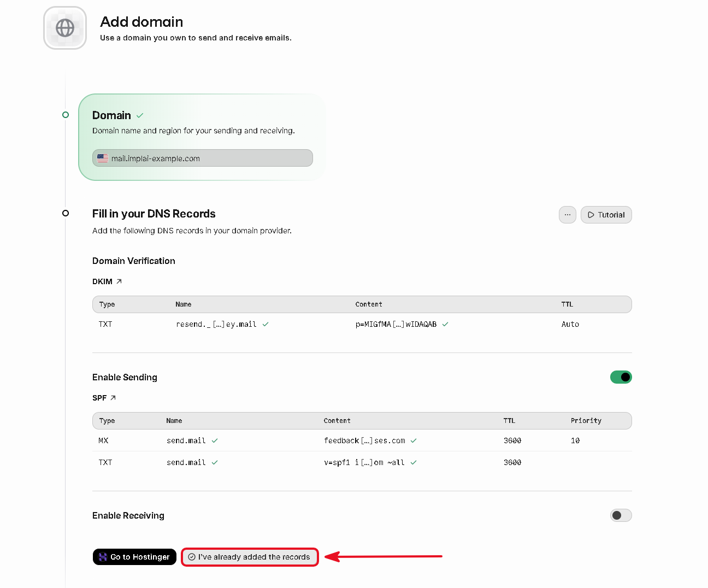Disable the Enable Sending toggle
This screenshot has height=588, width=708.
pos(621,377)
